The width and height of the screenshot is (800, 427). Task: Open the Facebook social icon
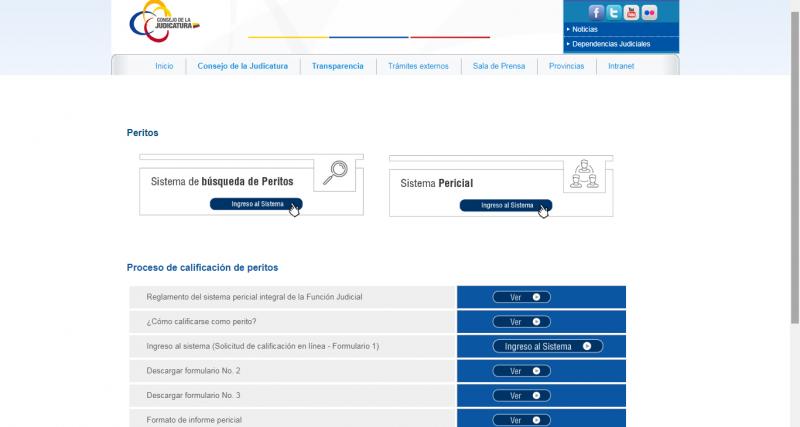(596, 12)
